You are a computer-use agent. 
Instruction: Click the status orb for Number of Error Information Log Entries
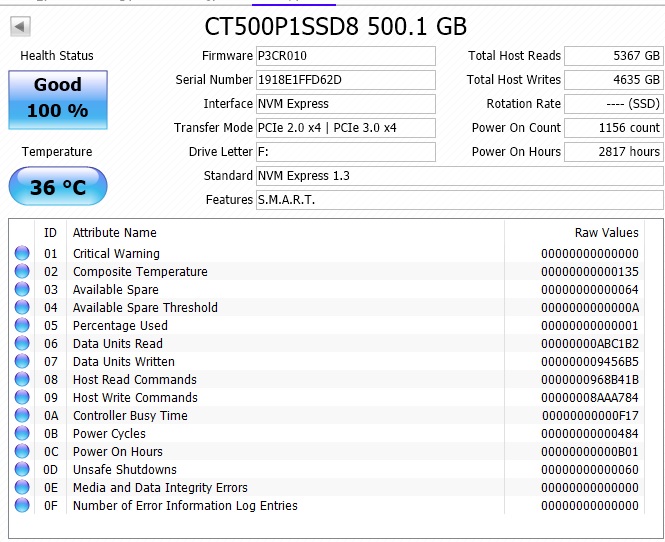pyautogui.click(x=22, y=506)
